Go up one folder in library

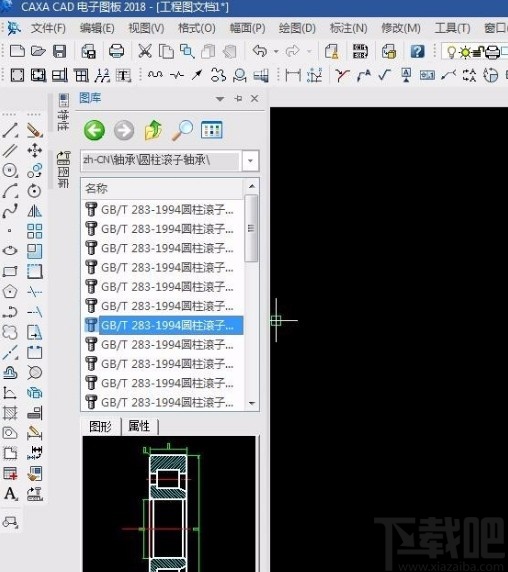pyautogui.click(x=153, y=130)
